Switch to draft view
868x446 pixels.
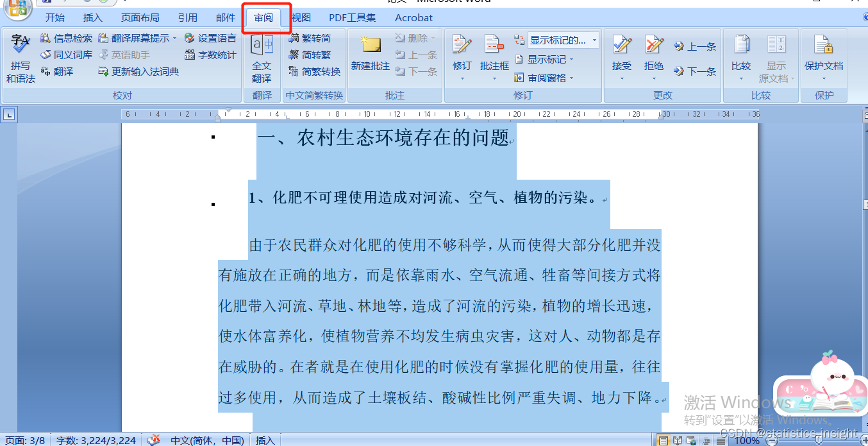coord(721,441)
